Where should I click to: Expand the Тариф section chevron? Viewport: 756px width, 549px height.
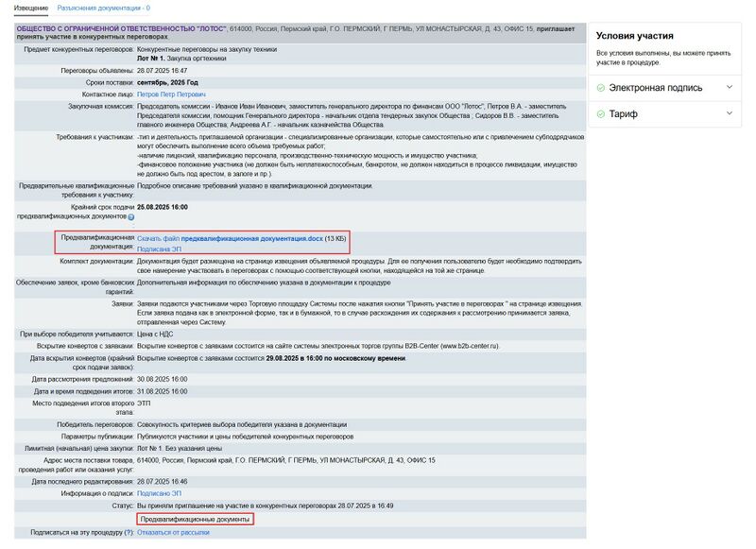(729, 113)
